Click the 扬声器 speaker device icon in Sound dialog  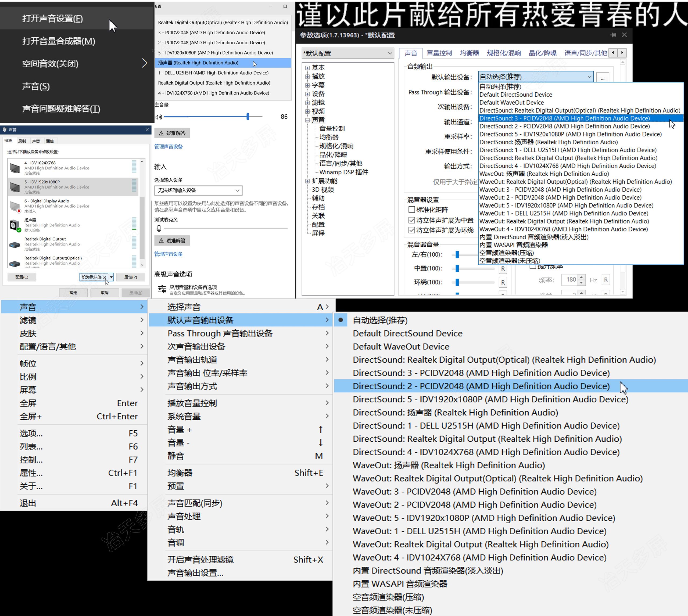point(15,225)
